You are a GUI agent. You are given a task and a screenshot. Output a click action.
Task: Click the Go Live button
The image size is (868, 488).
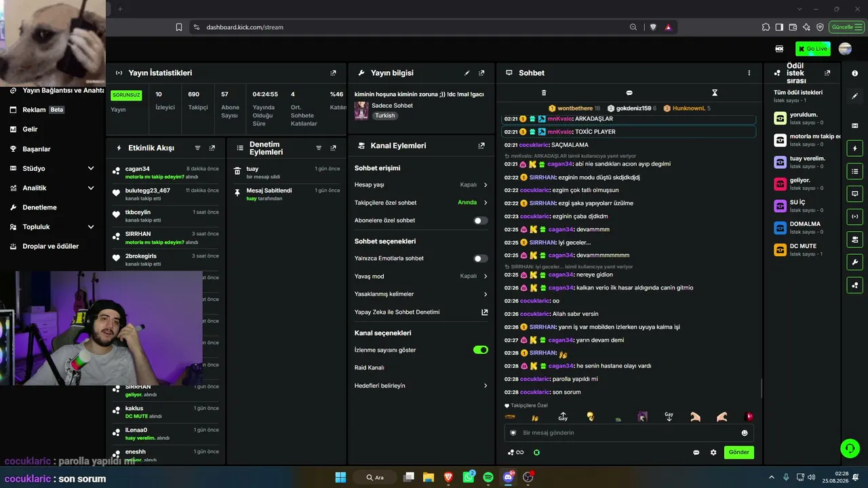(x=813, y=49)
